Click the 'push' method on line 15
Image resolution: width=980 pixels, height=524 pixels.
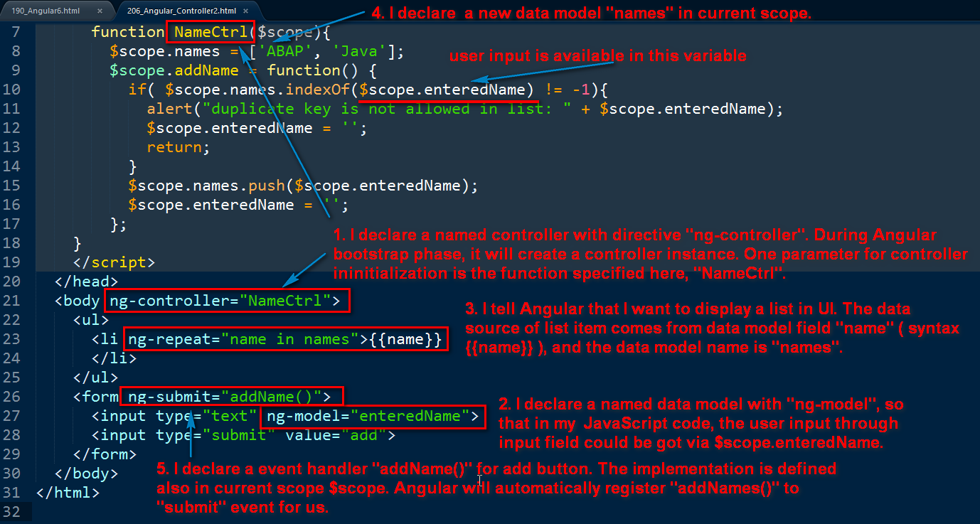click(267, 186)
